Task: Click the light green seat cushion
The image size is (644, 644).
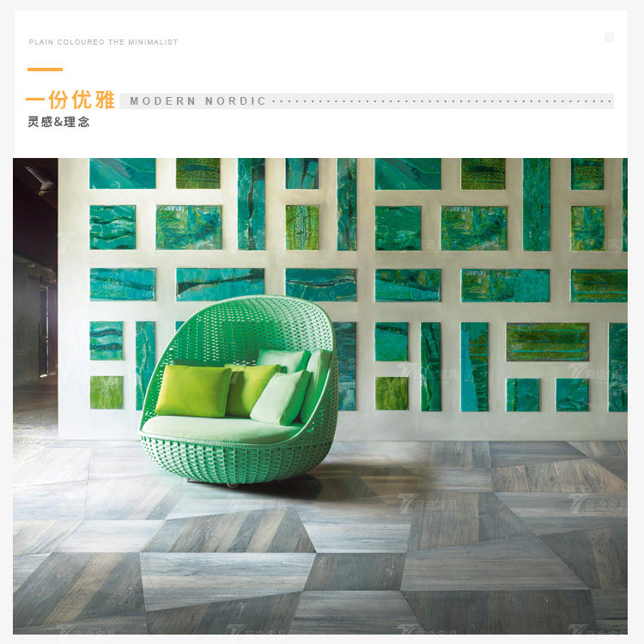Action: pyautogui.click(x=222, y=428)
